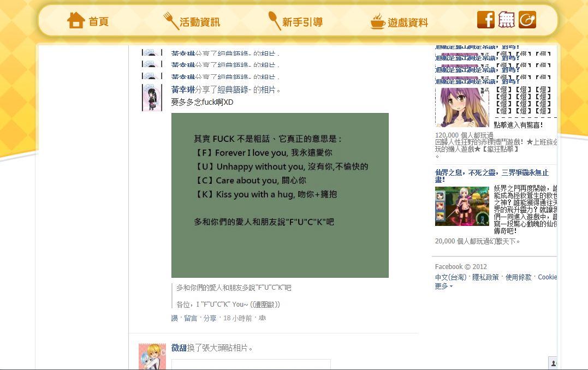This screenshot has height=370, width=588.
Task: Open 隱私政策 privacy policy link
Action: tap(485, 277)
